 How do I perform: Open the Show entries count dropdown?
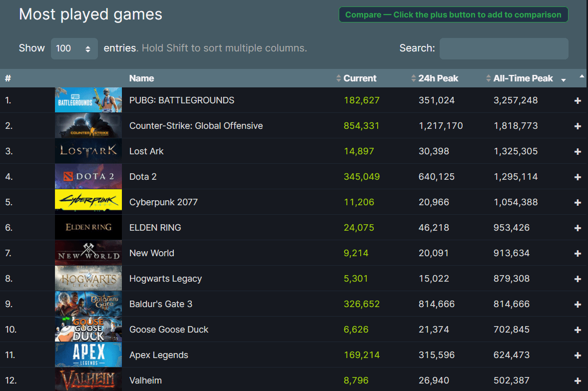(74, 48)
